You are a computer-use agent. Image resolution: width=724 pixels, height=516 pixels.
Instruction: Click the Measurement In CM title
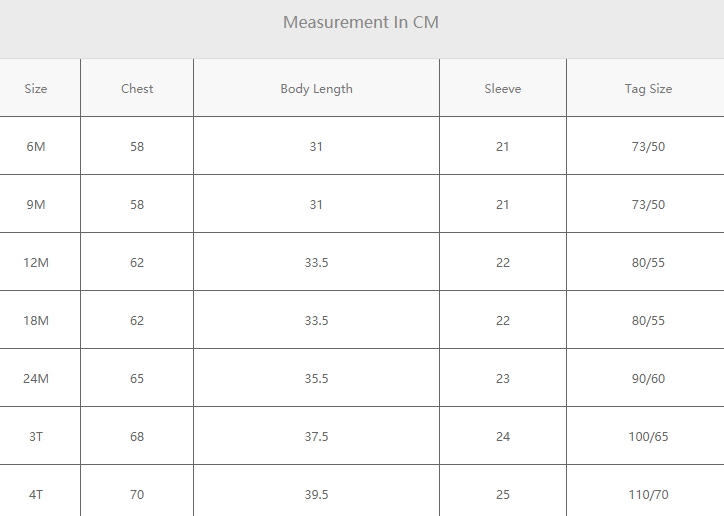tap(361, 22)
